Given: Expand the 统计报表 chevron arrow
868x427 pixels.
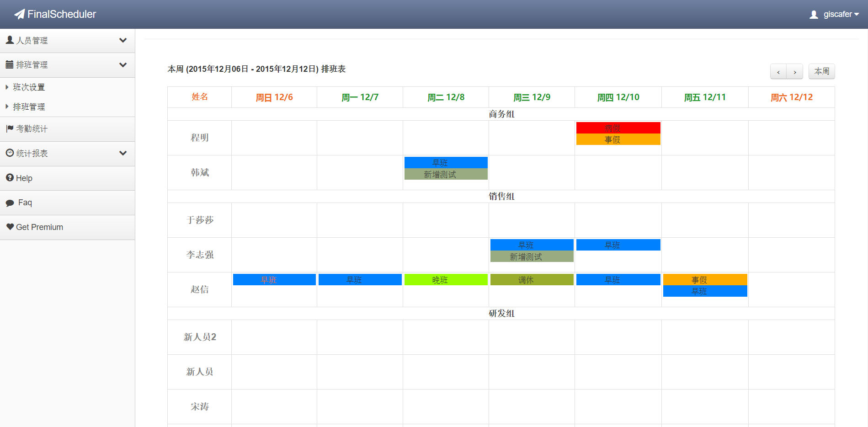Looking at the screenshot, I should click(123, 153).
